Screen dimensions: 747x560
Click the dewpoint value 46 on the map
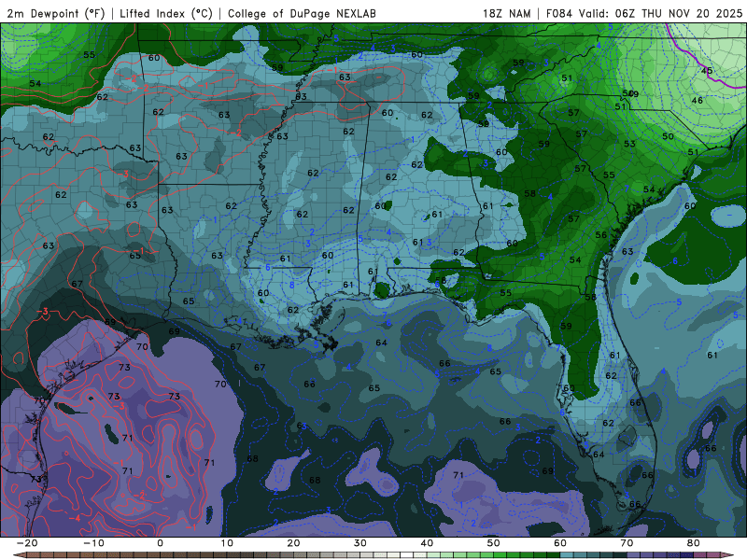[697, 100]
